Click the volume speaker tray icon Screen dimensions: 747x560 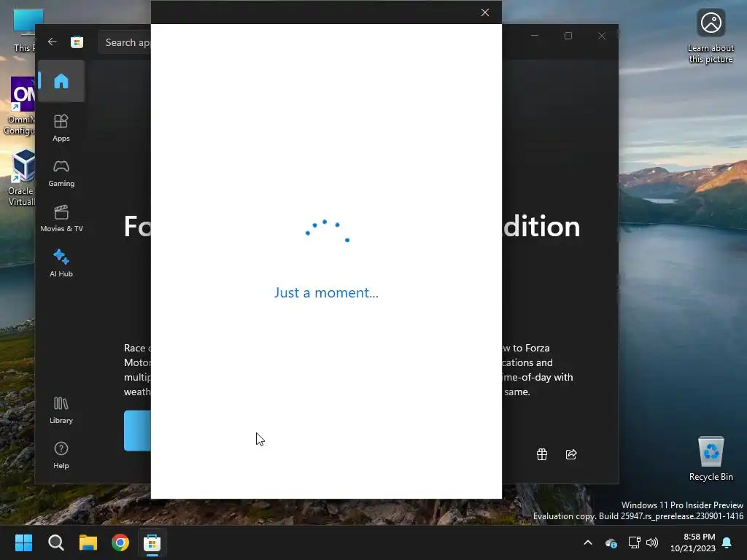click(651, 542)
